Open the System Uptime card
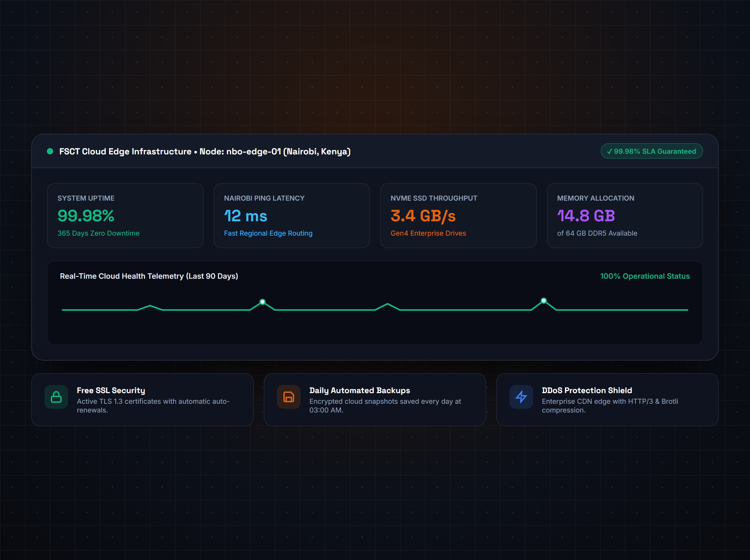Screen dimensions: 750x560 (125, 216)
